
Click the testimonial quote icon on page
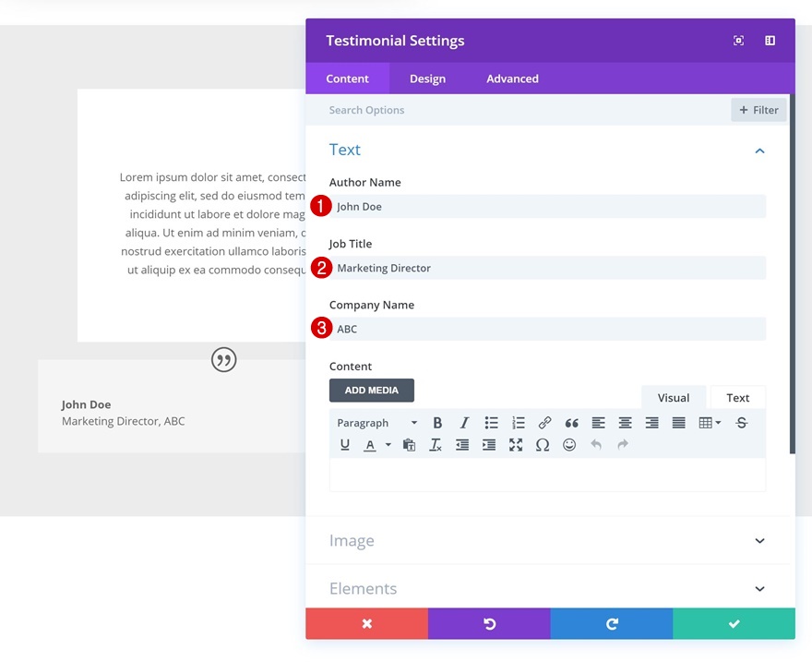(223, 359)
